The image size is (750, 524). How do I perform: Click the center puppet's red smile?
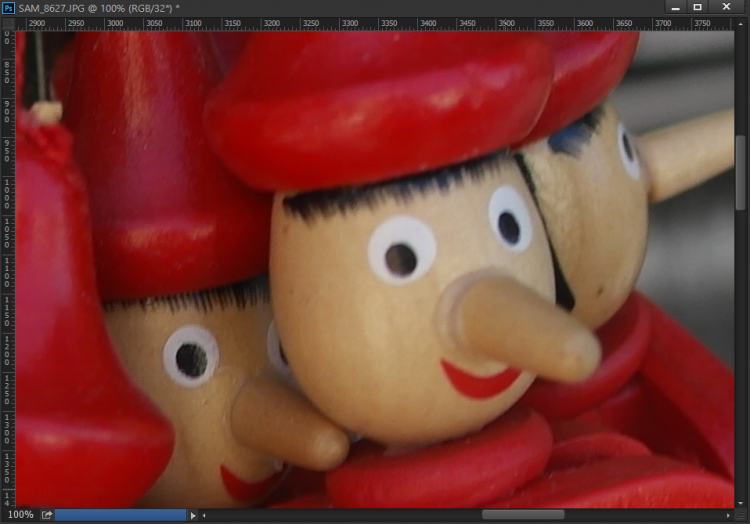pyautogui.click(x=480, y=379)
